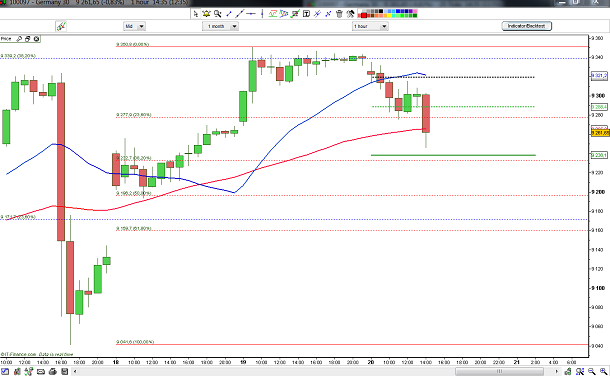Click the red-green bars icon in bottom toolbar

pyautogui.click(x=17, y=372)
